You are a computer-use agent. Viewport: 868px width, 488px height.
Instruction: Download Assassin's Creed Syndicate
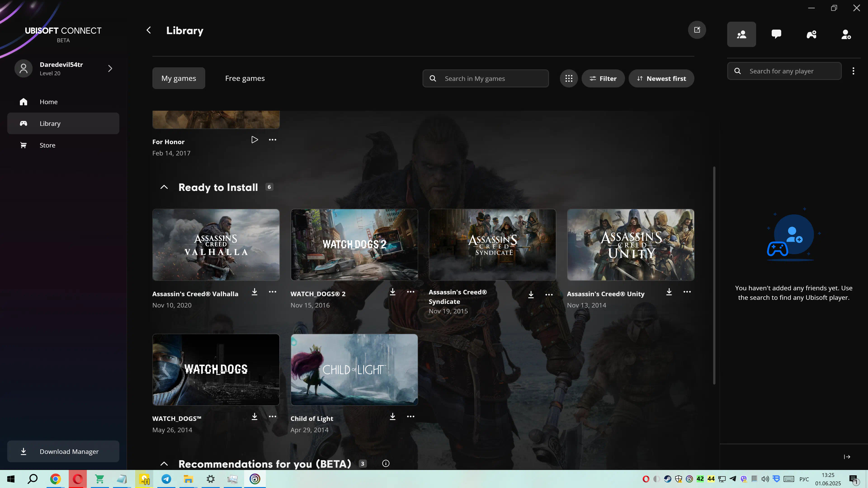coord(531,295)
